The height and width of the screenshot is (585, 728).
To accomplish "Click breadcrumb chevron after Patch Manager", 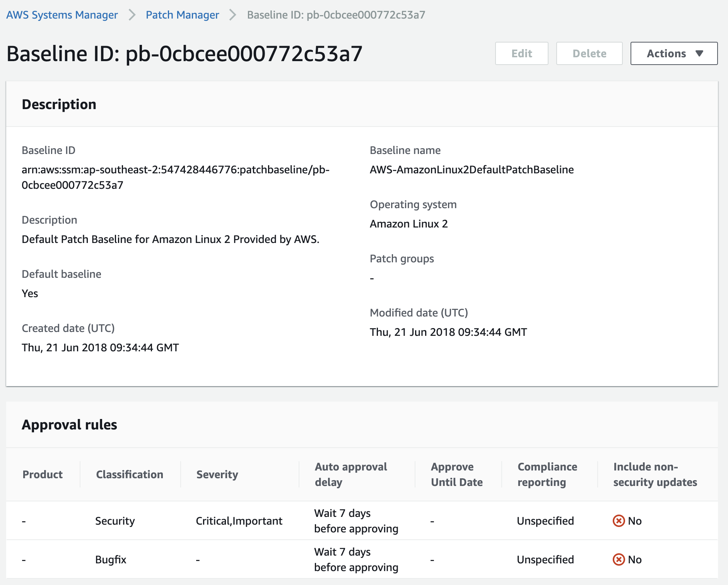I will tap(233, 15).
